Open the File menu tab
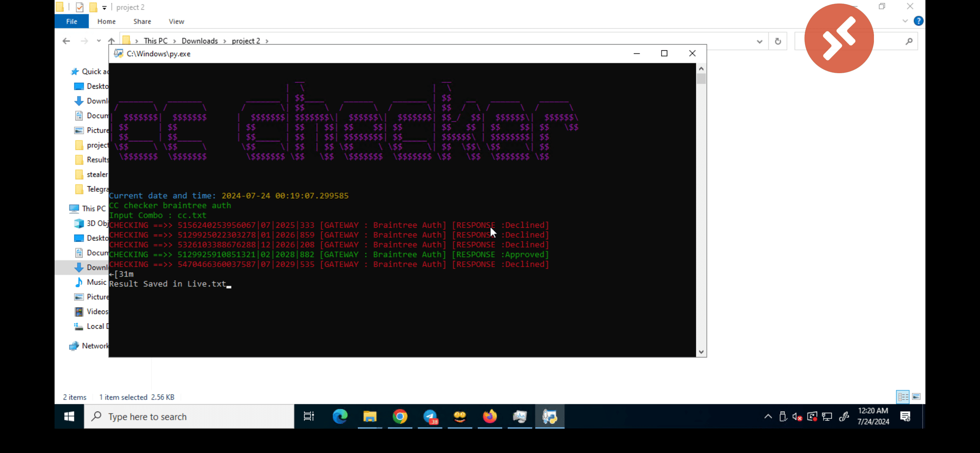Screen dimensions: 980x453 (72, 21)
